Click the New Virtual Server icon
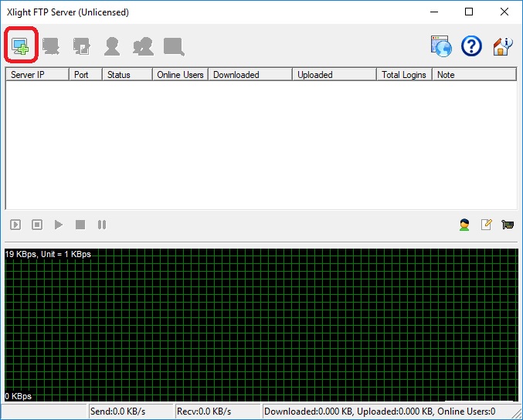This screenshot has height=420, width=523. 19,46
